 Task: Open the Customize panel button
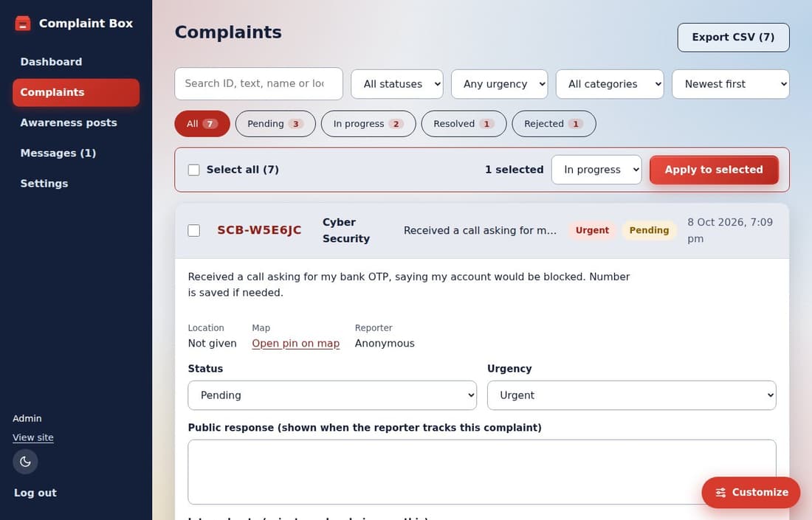tap(751, 493)
